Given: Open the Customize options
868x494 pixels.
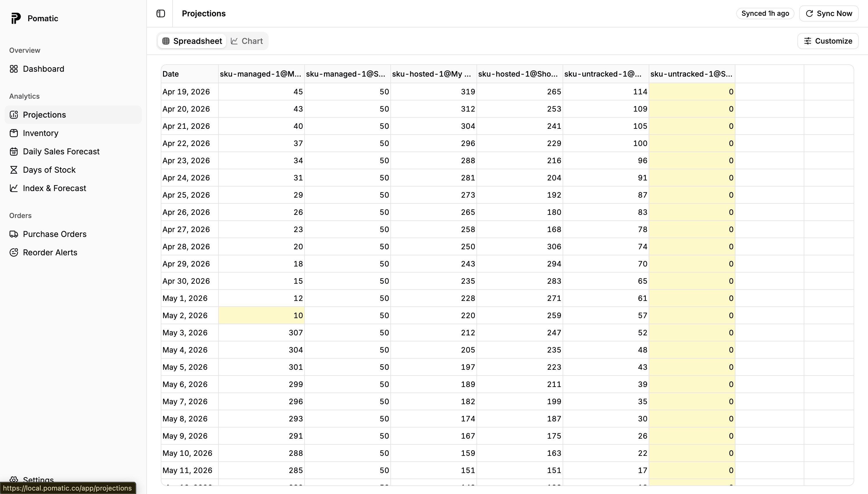Looking at the screenshot, I should point(828,41).
